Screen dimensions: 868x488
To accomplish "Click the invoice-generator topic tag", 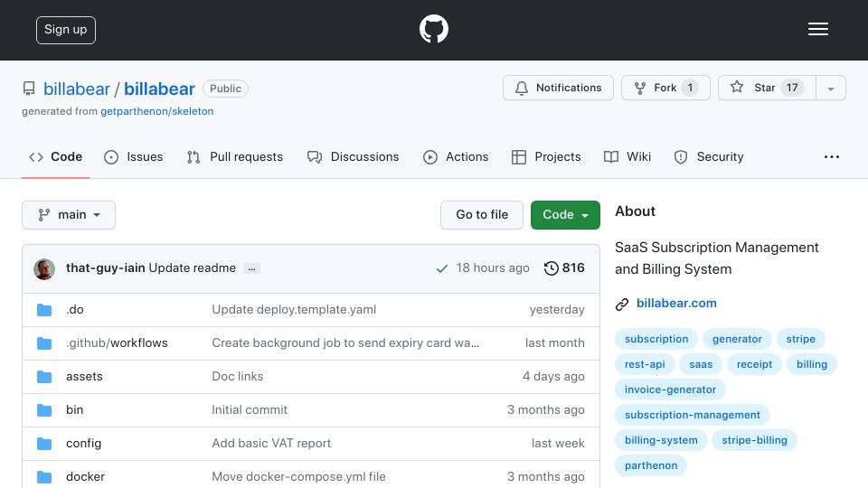I will click(x=670, y=390).
